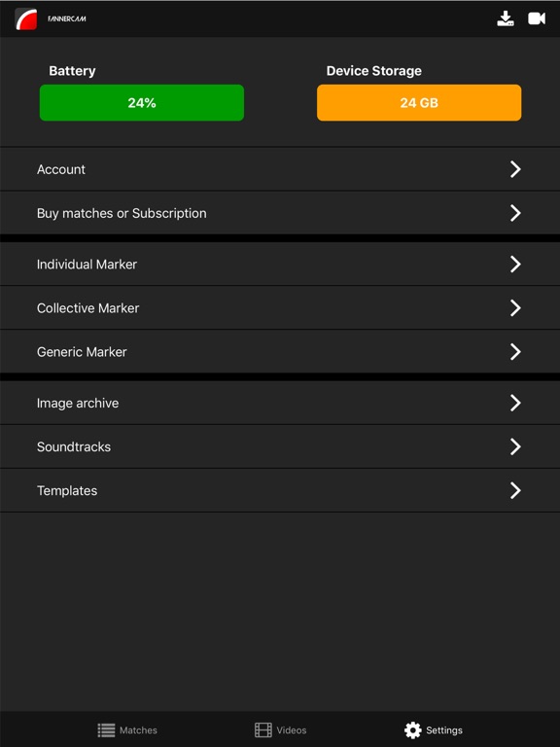Image resolution: width=560 pixels, height=747 pixels.
Task: Tap the video camera record icon
Action: (537, 18)
